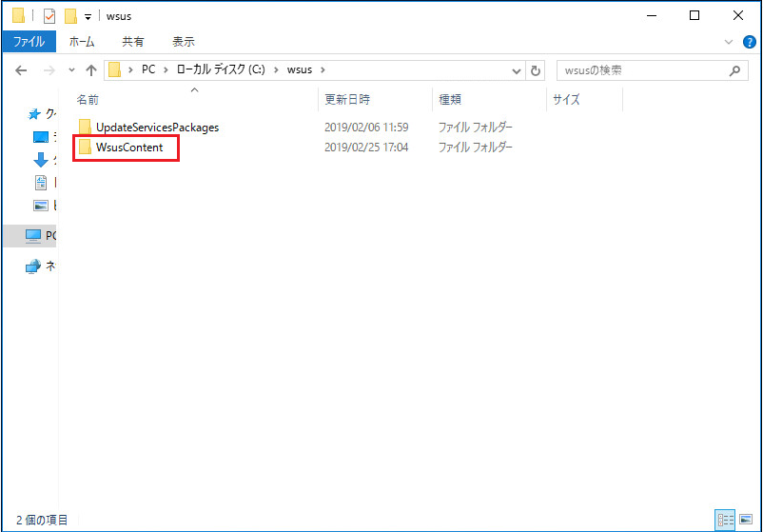The height and width of the screenshot is (532, 763).
Task: Open the address bar history dropdown
Action: point(517,71)
